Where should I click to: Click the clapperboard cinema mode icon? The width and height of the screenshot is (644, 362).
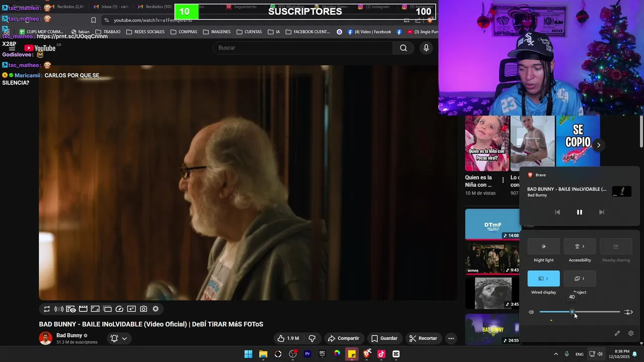tap(83, 309)
